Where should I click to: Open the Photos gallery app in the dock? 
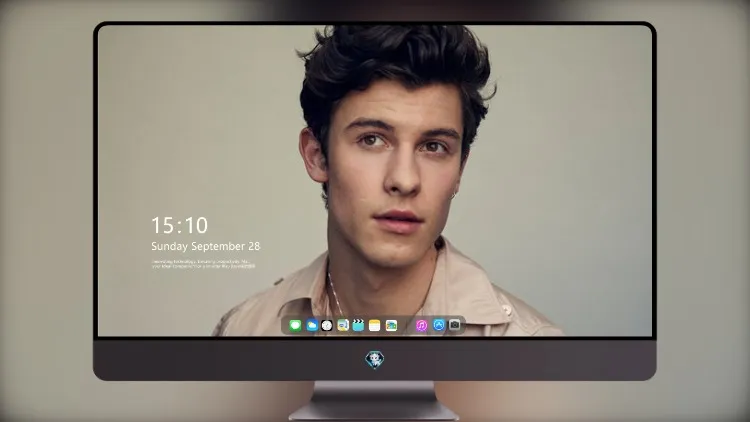pyautogui.click(x=391, y=326)
